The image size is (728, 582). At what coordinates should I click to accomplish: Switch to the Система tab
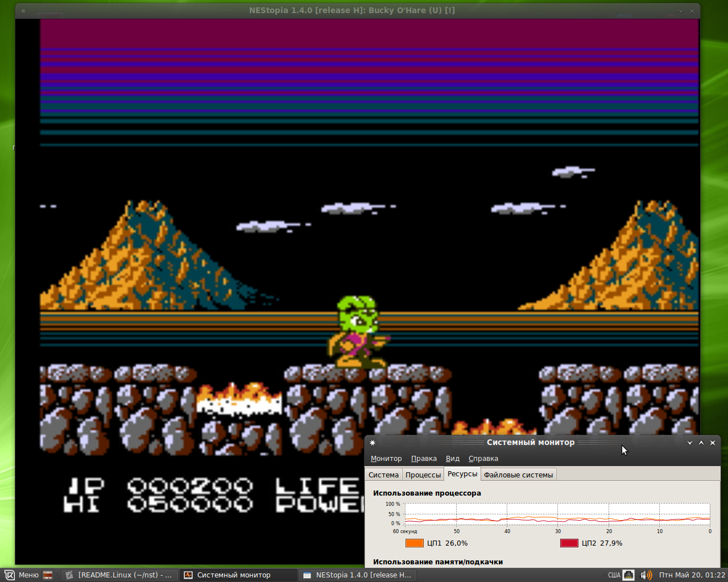tap(383, 475)
